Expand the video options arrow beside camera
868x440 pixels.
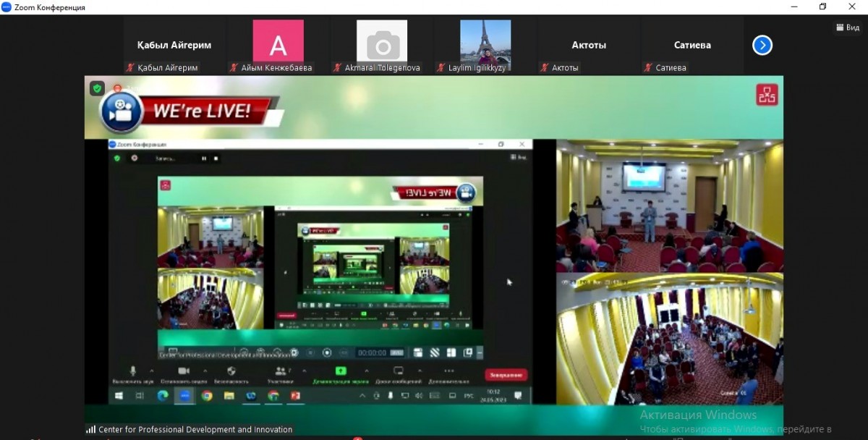pos(204,371)
